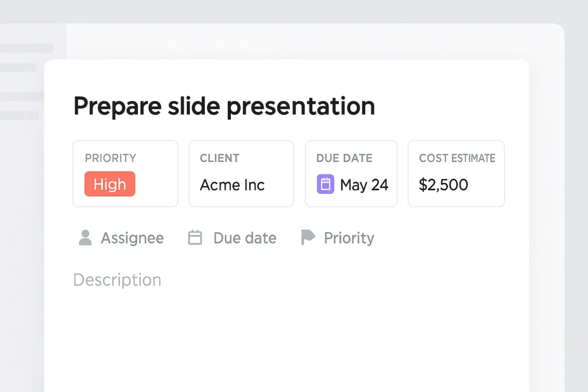Image resolution: width=588 pixels, height=392 pixels.
Task: Click into the Description field
Action: point(117,280)
